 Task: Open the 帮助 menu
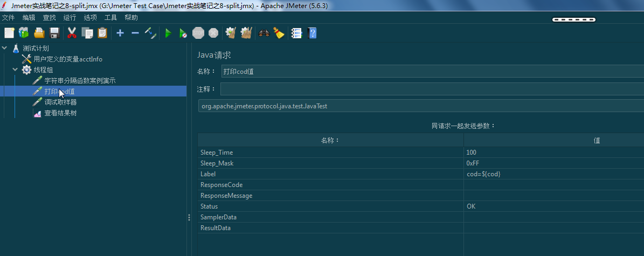tap(131, 17)
